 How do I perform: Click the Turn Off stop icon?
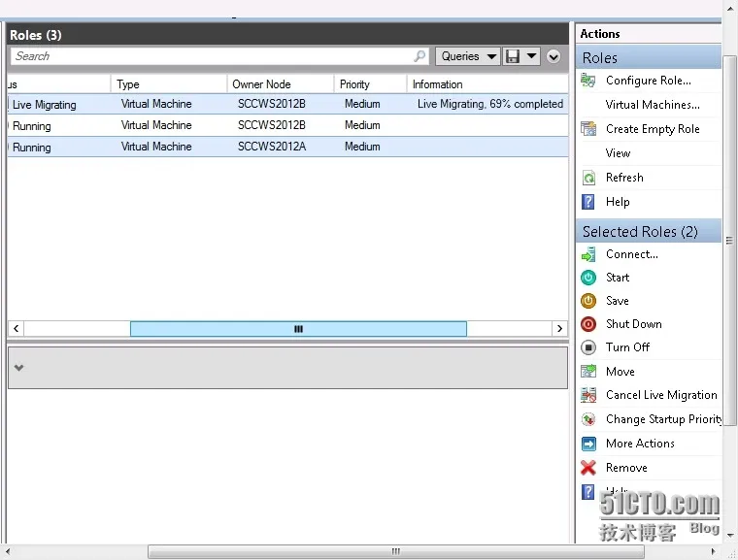pos(588,347)
